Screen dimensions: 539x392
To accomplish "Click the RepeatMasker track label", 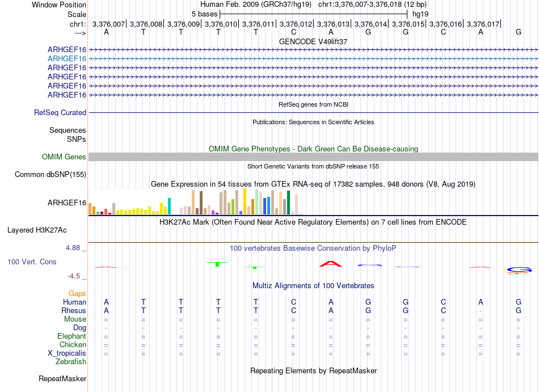I will point(62,378).
